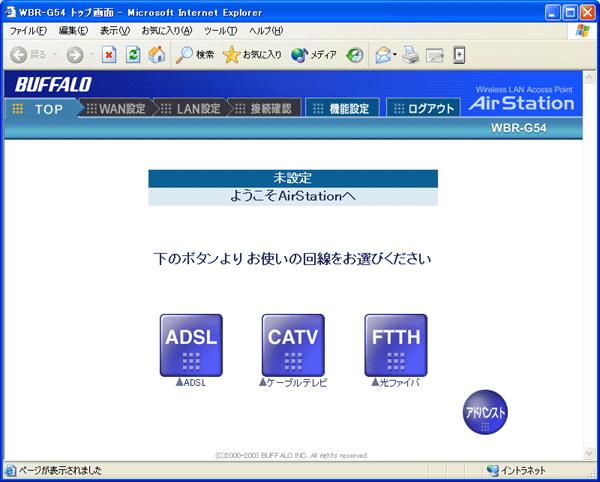The width and height of the screenshot is (600, 482).
Task: Select the ADSL line type button
Action: coord(191,345)
